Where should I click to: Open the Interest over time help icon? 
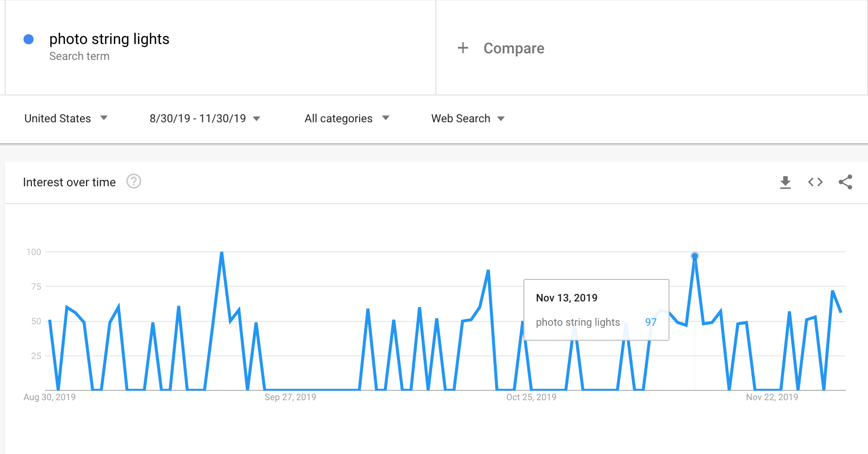133,181
